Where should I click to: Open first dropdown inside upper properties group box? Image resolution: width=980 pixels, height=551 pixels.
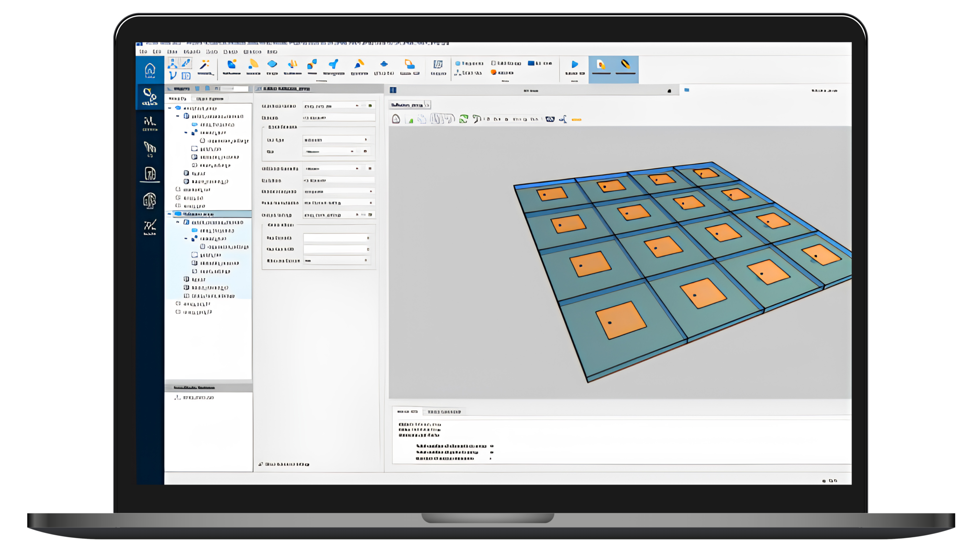click(336, 140)
